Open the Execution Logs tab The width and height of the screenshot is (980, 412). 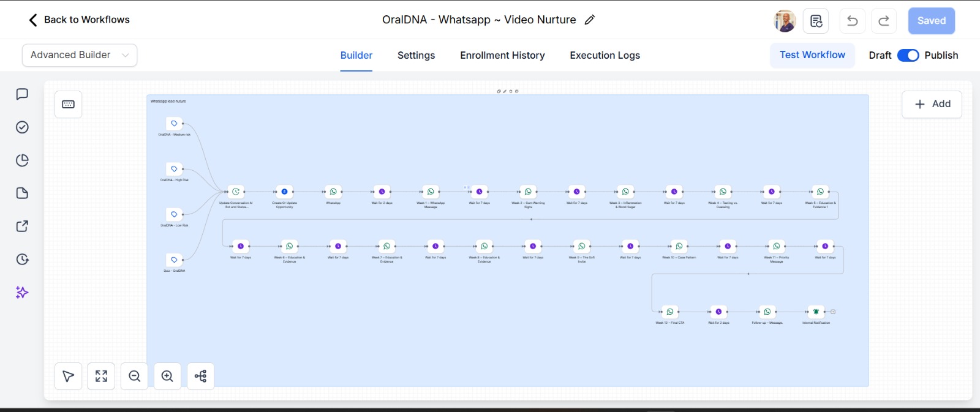coord(605,55)
